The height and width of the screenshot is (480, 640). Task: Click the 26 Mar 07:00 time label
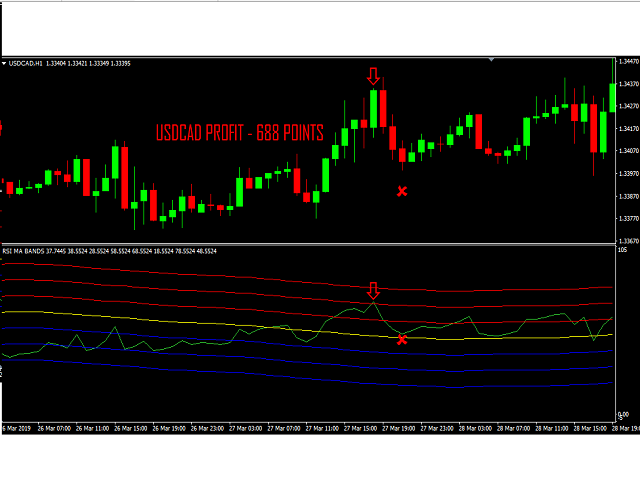point(54,429)
